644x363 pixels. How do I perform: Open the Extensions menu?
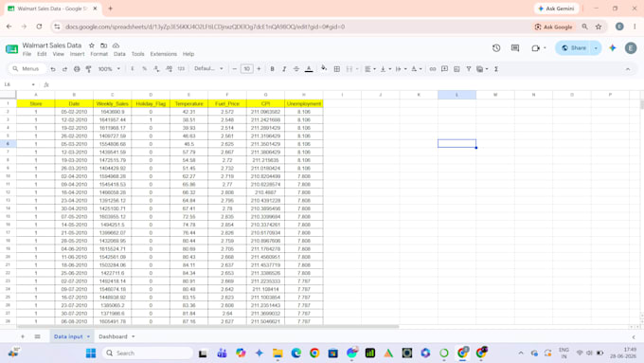164,54
